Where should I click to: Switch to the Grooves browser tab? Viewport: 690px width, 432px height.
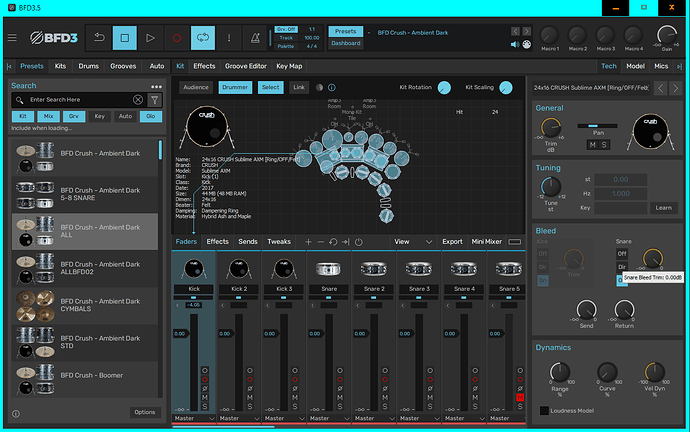coord(123,66)
